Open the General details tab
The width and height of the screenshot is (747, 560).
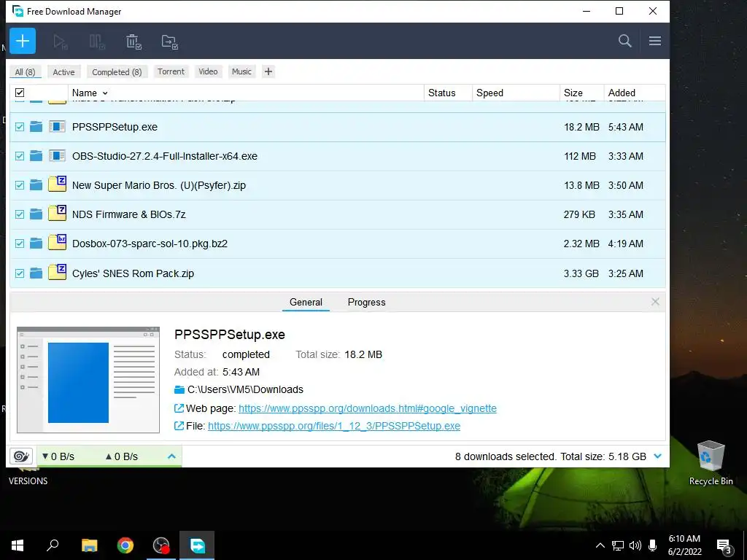tap(306, 303)
